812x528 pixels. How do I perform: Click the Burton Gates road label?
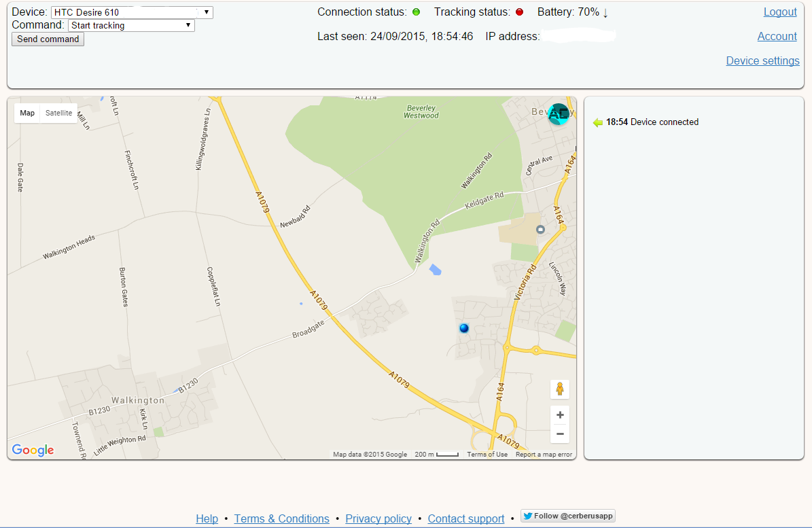coord(123,287)
